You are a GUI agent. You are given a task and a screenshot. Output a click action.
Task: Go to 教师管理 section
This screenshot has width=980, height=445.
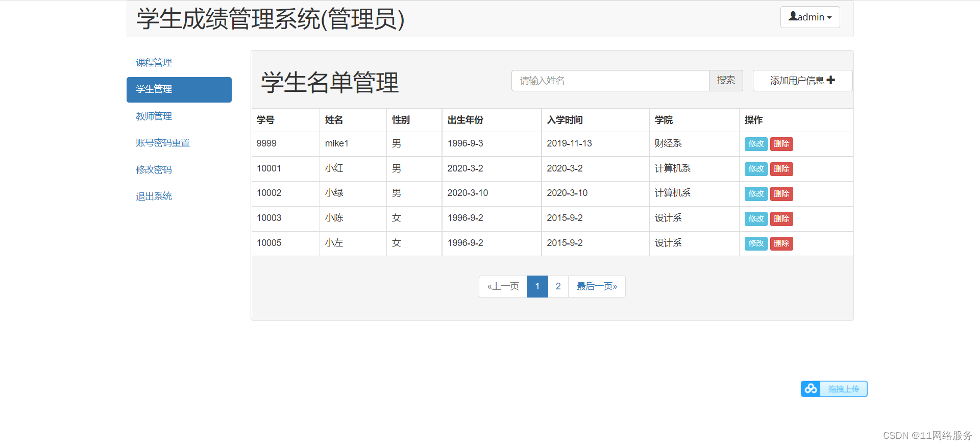tap(154, 116)
